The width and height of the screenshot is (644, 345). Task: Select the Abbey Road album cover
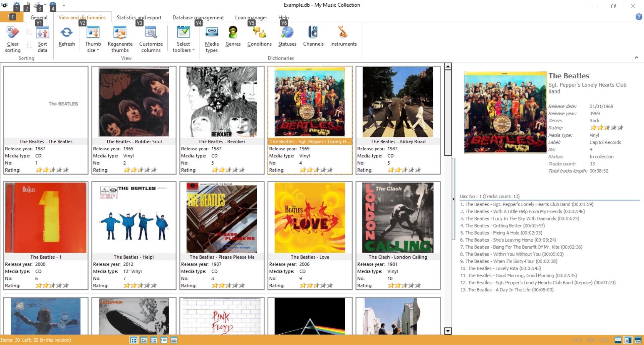[x=398, y=102]
